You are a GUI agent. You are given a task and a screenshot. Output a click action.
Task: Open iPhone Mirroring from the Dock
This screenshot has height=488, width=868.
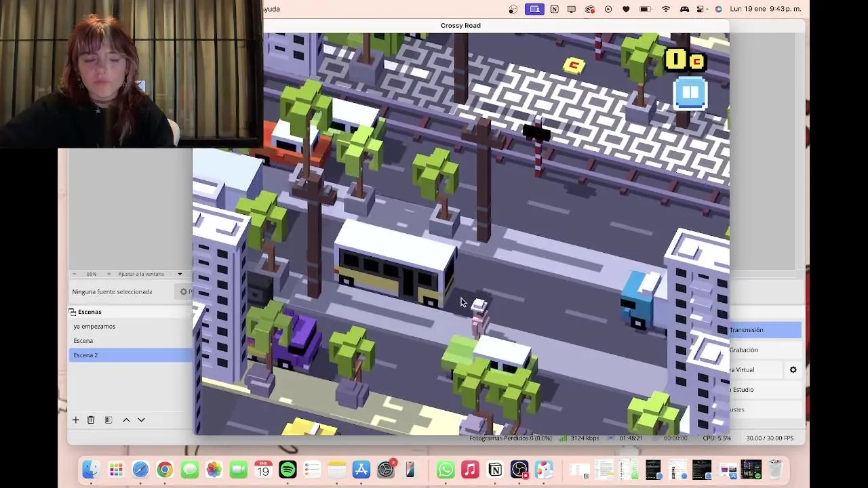coord(410,469)
